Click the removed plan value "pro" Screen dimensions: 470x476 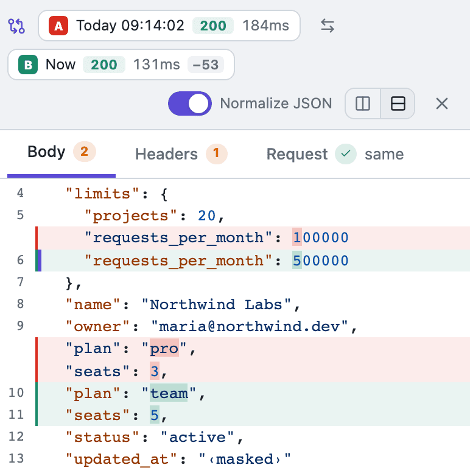pyautogui.click(x=164, y=348)
